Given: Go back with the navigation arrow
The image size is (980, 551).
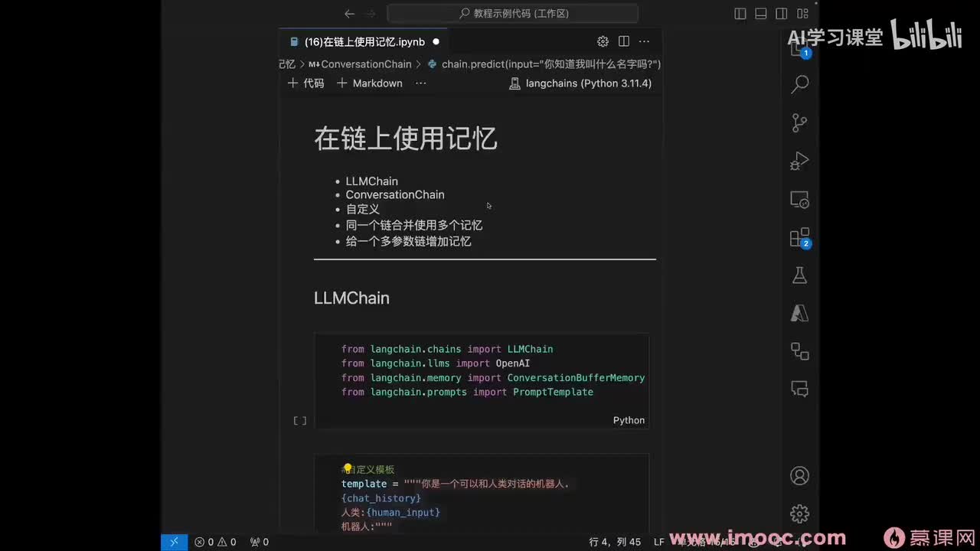Looking at the screenshot, I should pyautogui.click(x=349, y=13).
